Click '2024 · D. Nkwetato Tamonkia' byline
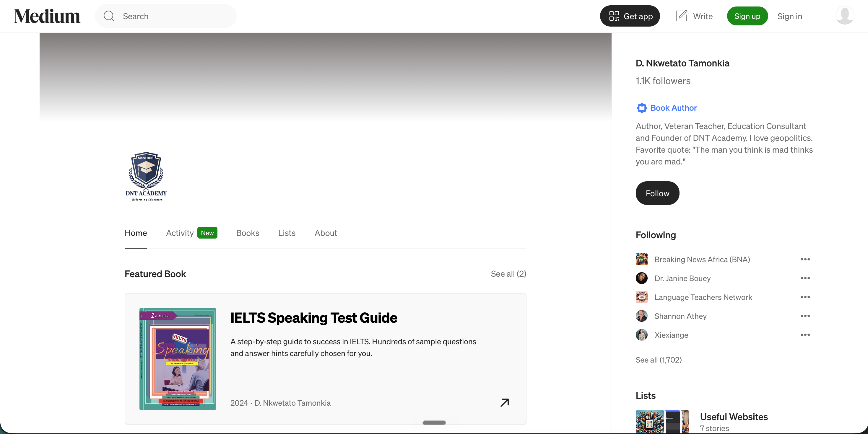Viewport: 868px width, 434px height. pos(280,403)
